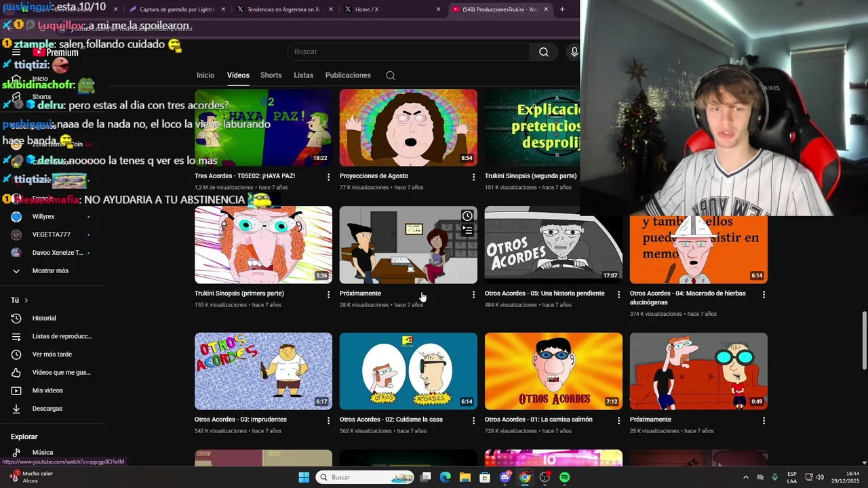Play the 0:49 Próximamente thumbnail
The height and width of the screenshot is (488, 868).
pyautogui.click(x=698, y=371)
